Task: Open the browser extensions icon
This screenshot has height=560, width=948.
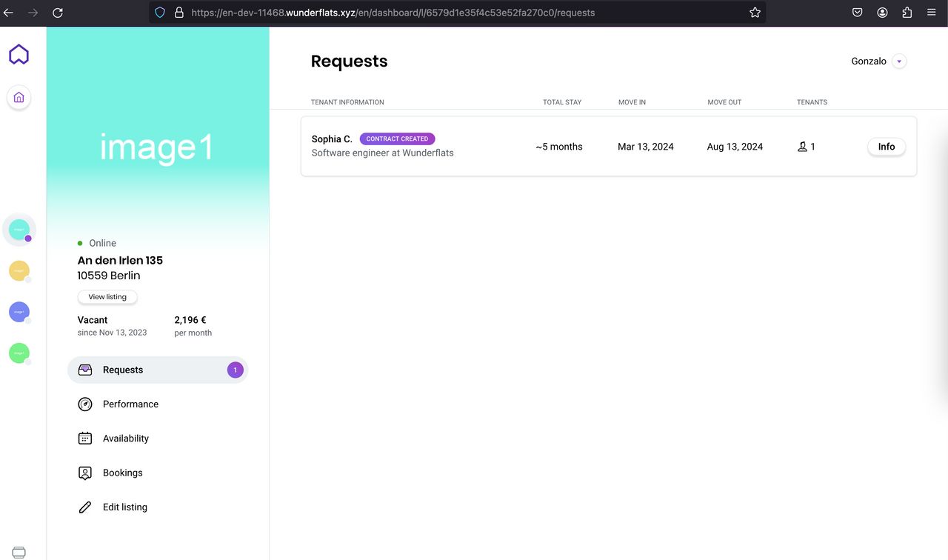Action: pos(907,13)
